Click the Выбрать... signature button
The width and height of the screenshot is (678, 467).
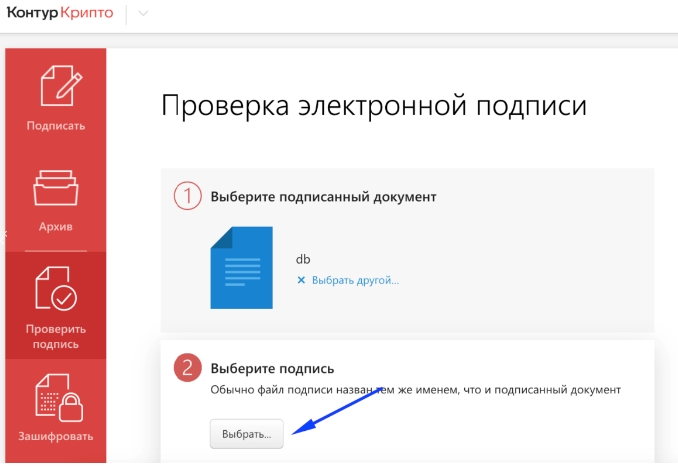pos(246,434)
